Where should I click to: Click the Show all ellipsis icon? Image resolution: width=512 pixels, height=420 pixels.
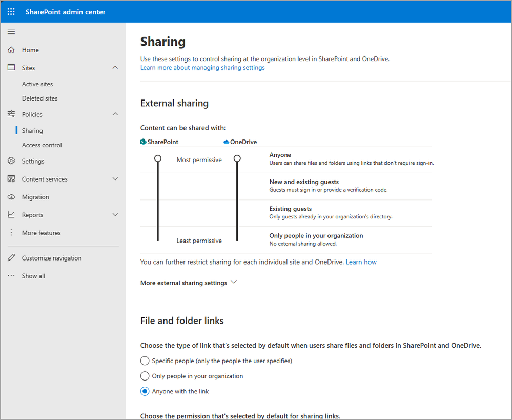11,275
